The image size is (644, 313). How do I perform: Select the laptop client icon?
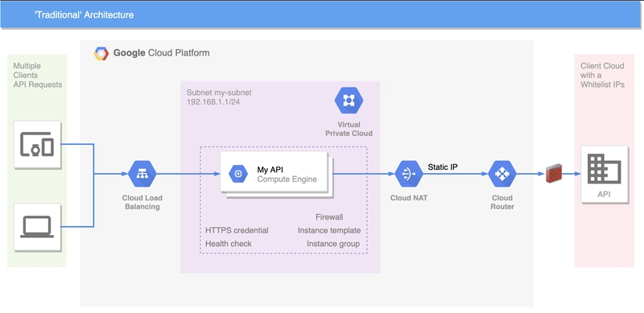pos(37,226)
